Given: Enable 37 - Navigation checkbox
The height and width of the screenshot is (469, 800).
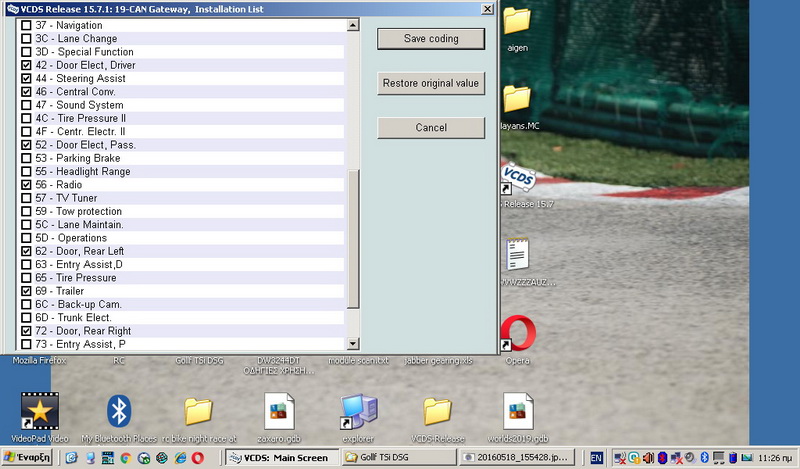Looking at the screenshot, I should click(26, 25).
